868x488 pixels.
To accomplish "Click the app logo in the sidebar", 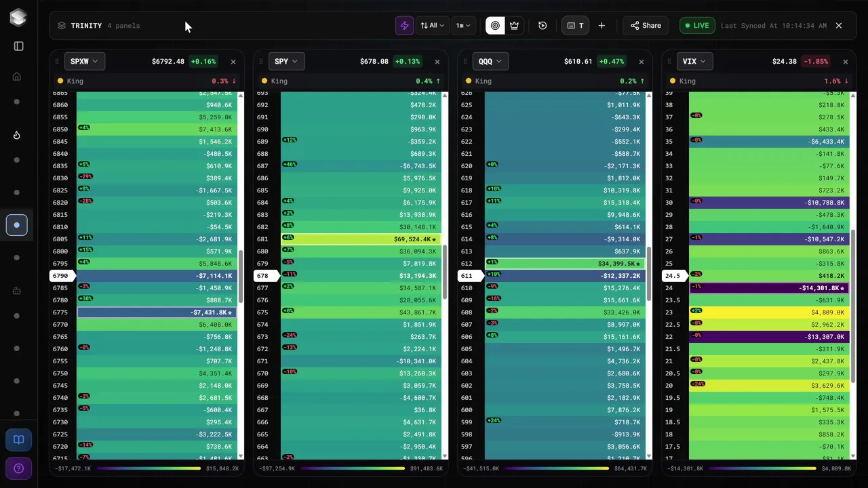I will coord(18,18).
